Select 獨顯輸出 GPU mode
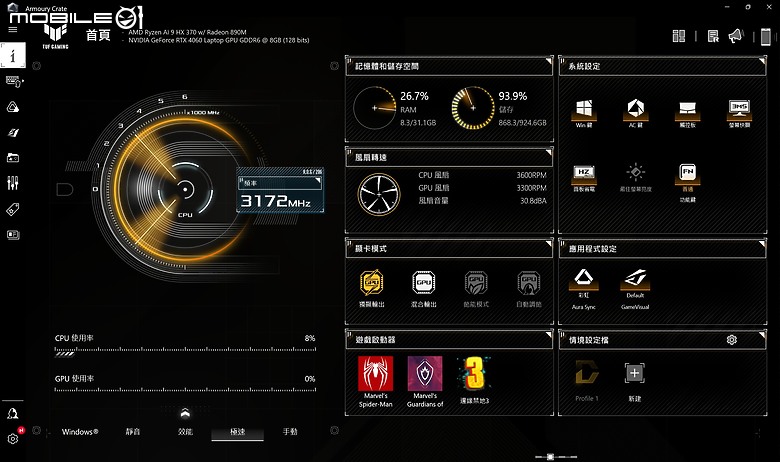 pyautogui.click(x=372, y=288)
